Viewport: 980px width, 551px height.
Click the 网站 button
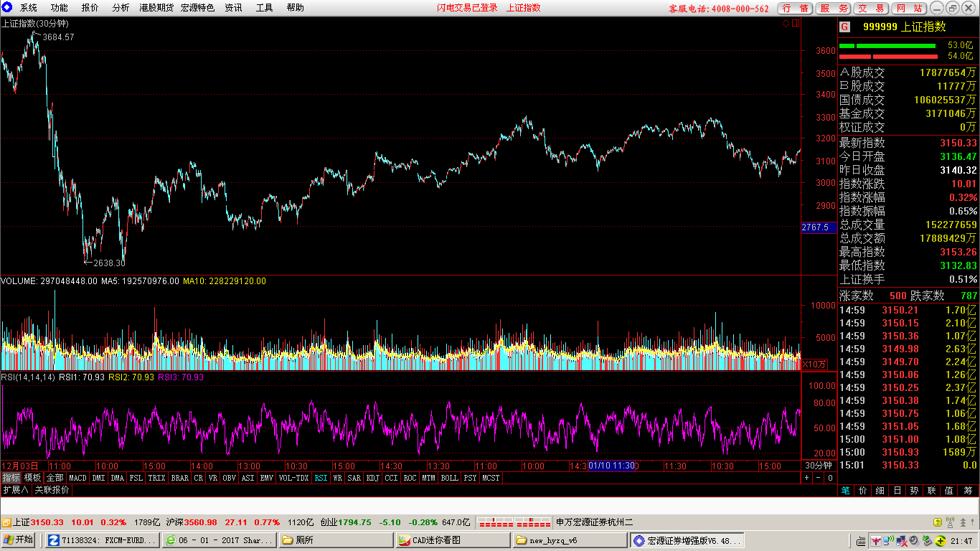point(910,9)
